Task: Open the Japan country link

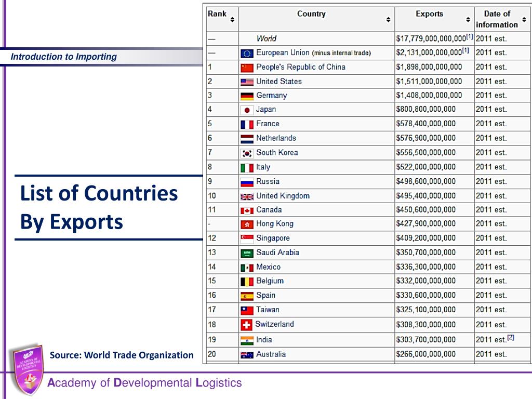Action: tap(266, 110)
